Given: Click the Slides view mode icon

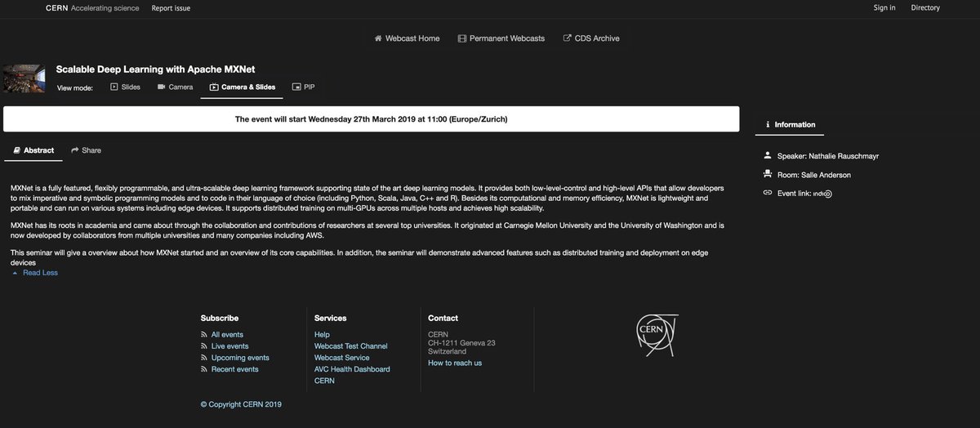Looking at the screenshot, I should click(114, 86).
